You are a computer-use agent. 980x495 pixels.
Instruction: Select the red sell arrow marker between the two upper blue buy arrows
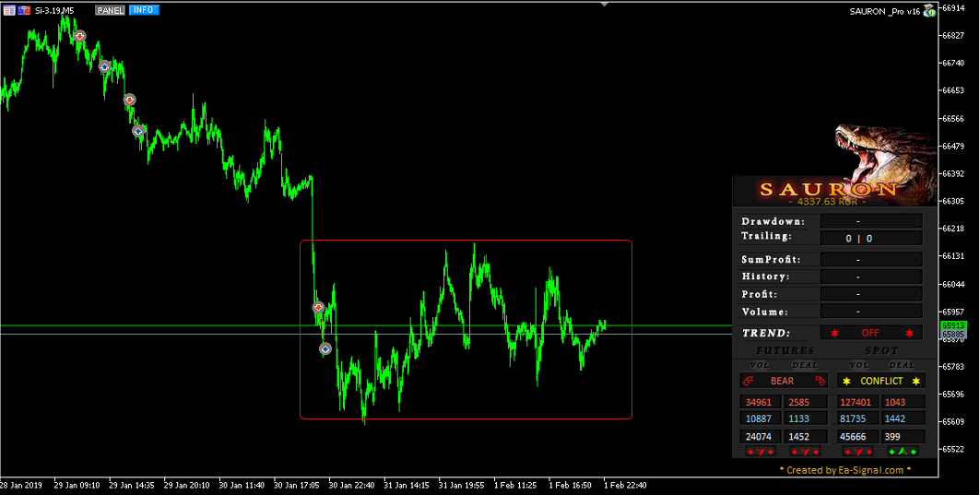129,100
